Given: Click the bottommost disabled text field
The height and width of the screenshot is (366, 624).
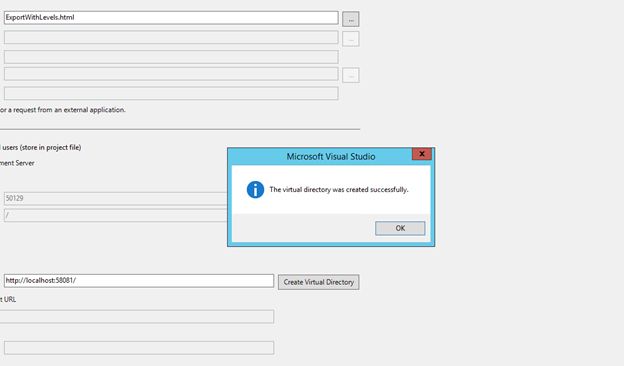Looking at the screenshot, I should [139, 348].
